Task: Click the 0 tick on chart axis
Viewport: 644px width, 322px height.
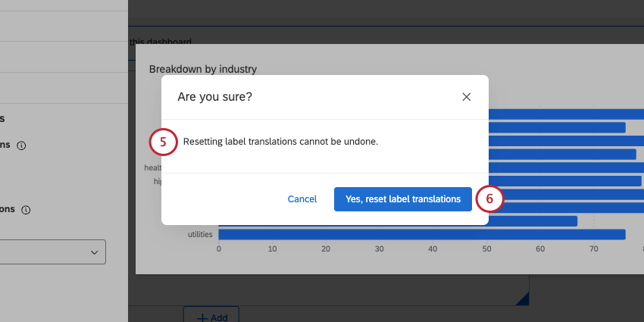Action: point(219,249)
